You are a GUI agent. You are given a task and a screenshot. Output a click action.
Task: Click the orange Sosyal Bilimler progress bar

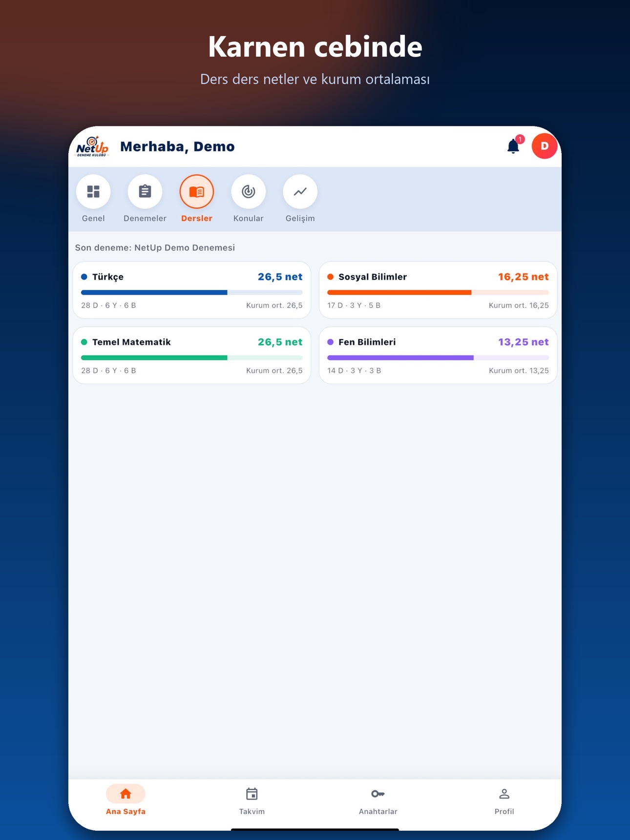438,292
